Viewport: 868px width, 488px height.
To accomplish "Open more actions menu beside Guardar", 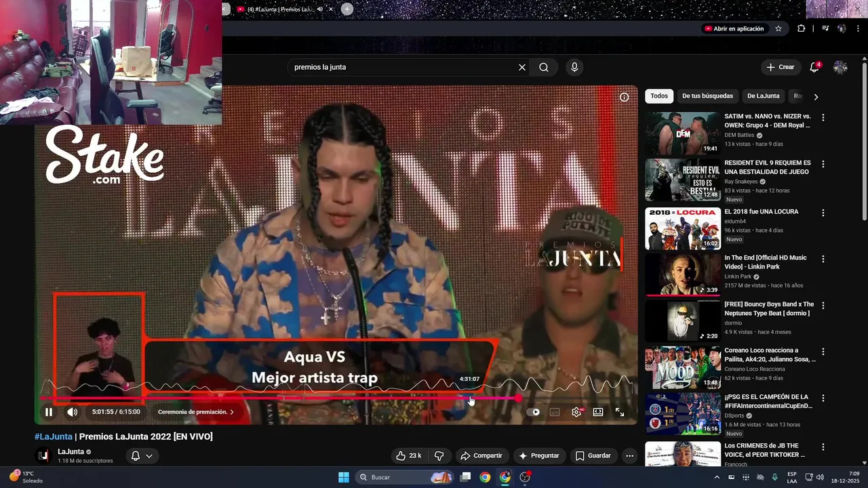I will [x=629, y=455].
